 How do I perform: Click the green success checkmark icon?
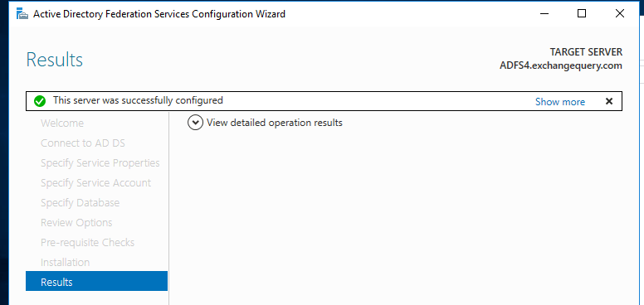[40, 101]
